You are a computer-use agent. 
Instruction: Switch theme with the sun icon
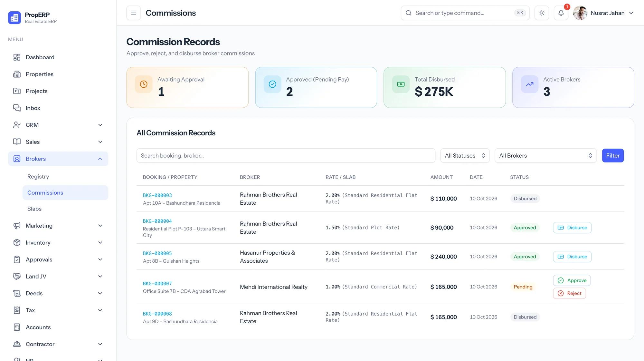[542, 13]
